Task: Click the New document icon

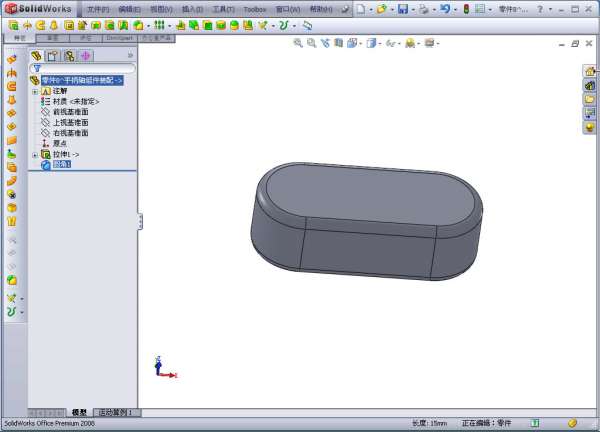Action: [x=361, y=9]
